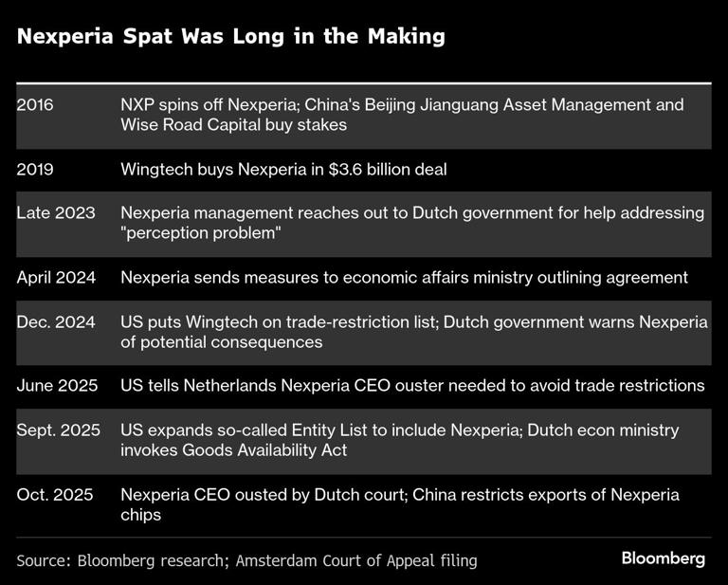Click the title 'Nexperia Spat Was Long in the Making'
This screenshot has height=585, width=728.
click(x=231, y=37)
